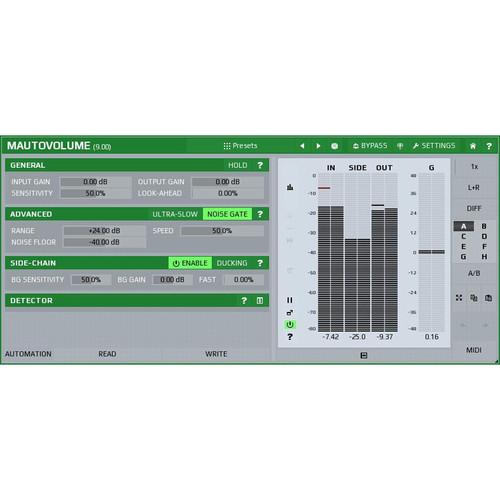Adjust the OUTPUT GAIN value
The height and width of the screenshot is (500, 500).
[x=228, y=182]
